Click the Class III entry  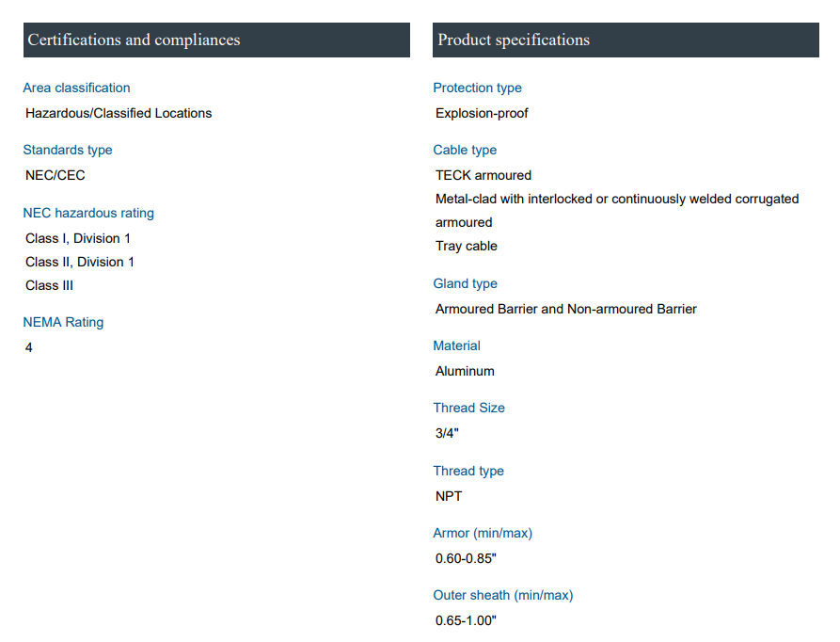coord(49,285)
